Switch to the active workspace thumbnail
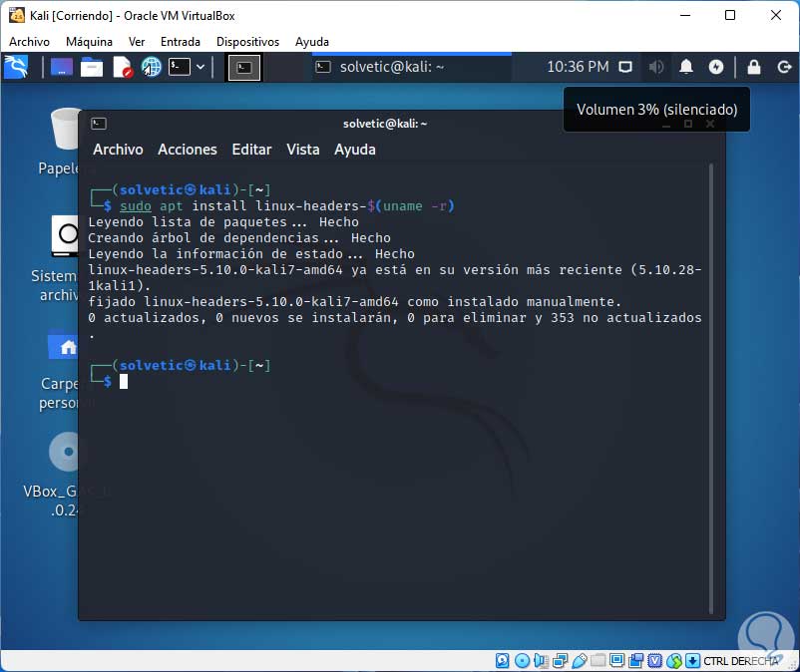Image resolution: width=800 pixels, height=672 pixels. click(243, 68)
